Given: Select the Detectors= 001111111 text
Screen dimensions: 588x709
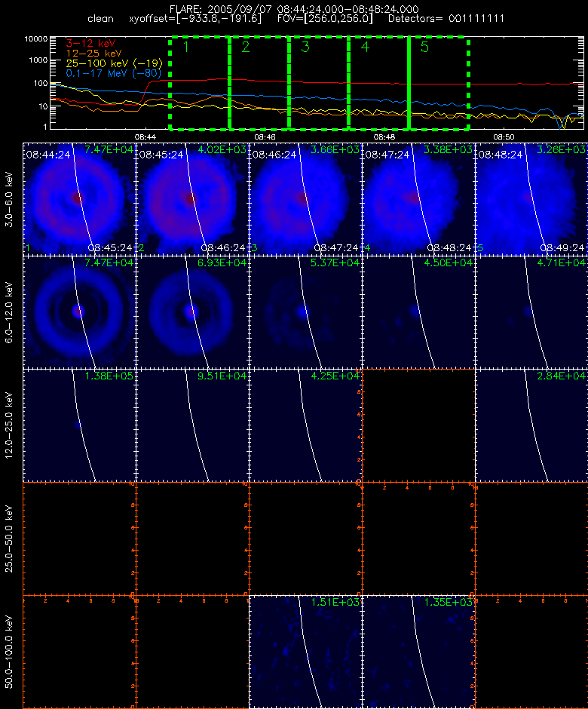Looking at the screenshot, I should pos(446,19).
